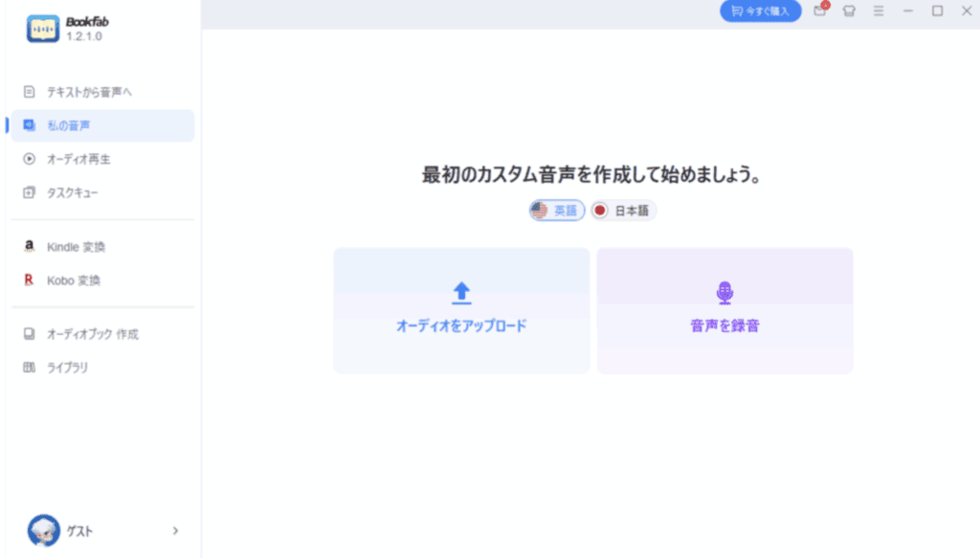
Task: Expand the ゲスト account chevron arrow
Action: (x=175, y=530)
